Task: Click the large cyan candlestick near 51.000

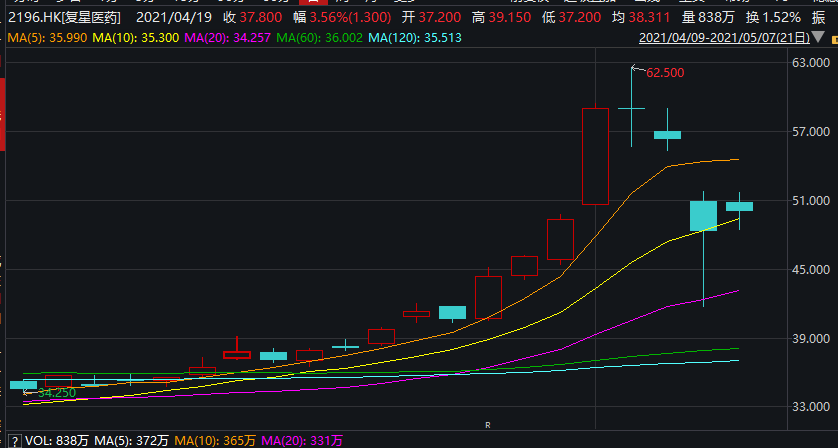Action: point(703,216)
